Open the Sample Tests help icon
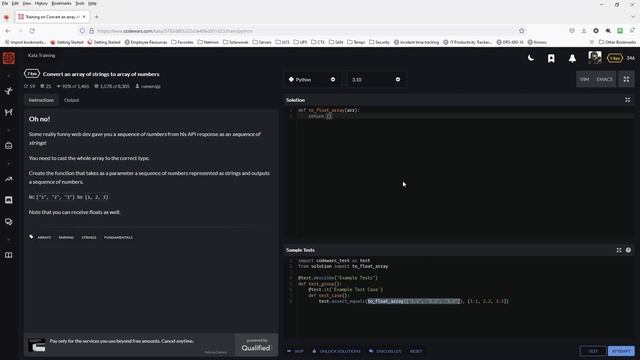Viewport: 640px width, 360px height. point(628,250)
